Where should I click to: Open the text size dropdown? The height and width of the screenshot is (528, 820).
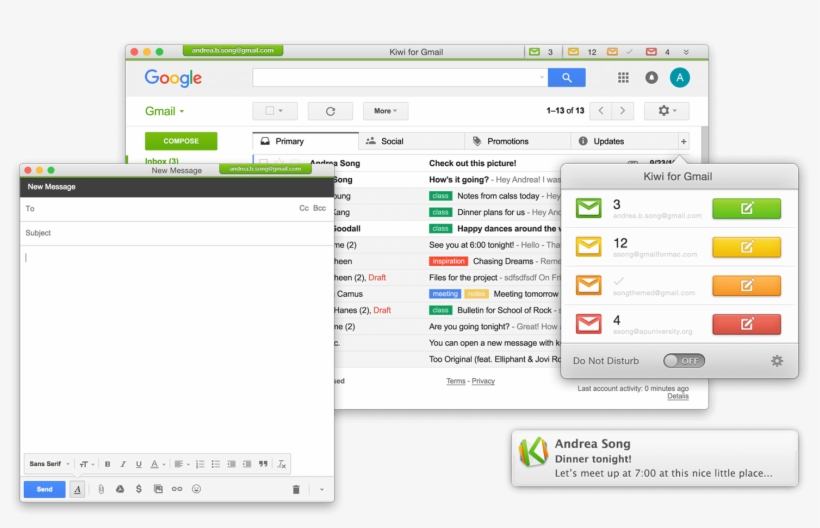pyautogui.click(x=86, y=464)
